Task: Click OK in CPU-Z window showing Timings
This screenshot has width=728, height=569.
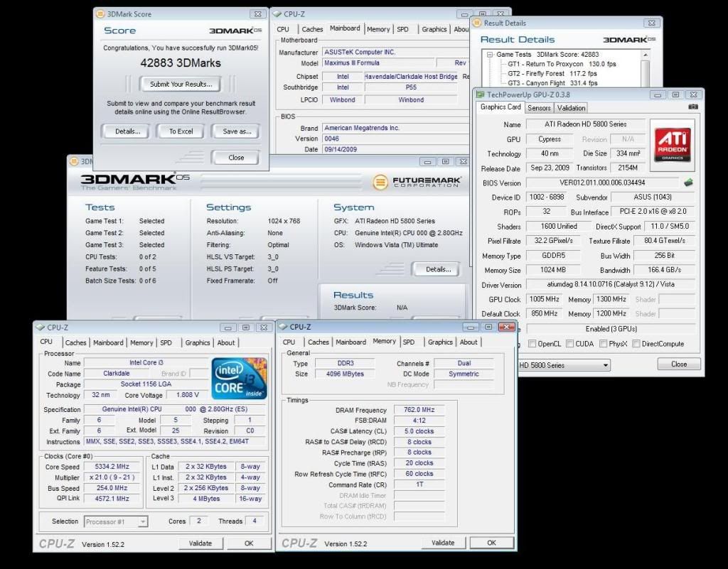Action: (x=492, y=543)
